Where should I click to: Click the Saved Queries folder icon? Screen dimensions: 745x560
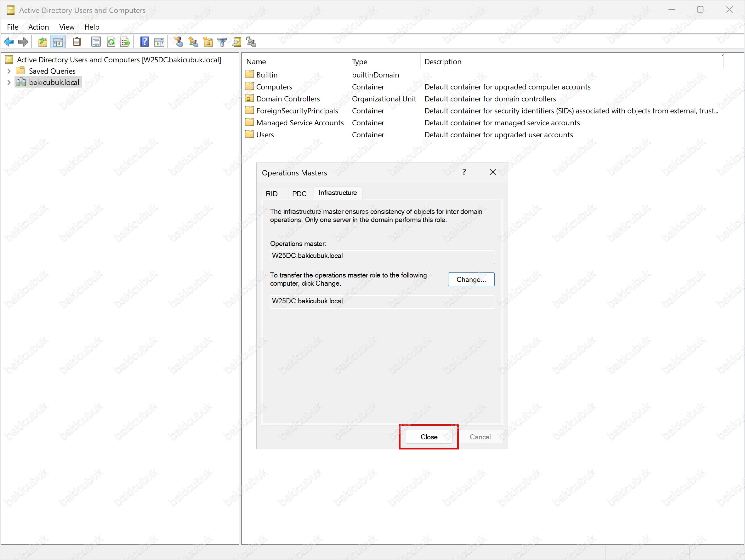(20, 71)
